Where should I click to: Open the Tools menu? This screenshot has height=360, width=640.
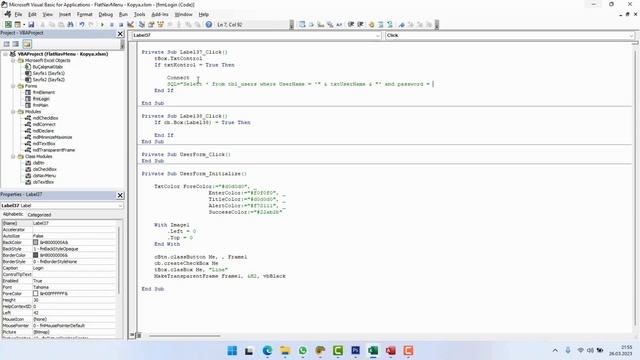[140, 14]
